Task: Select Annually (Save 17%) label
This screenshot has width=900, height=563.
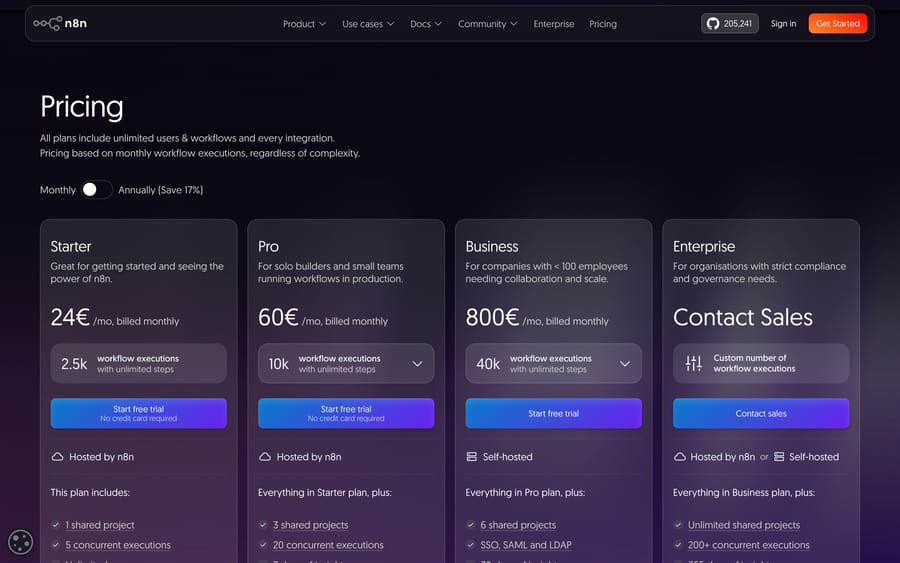Action: [x=161, y=190]
